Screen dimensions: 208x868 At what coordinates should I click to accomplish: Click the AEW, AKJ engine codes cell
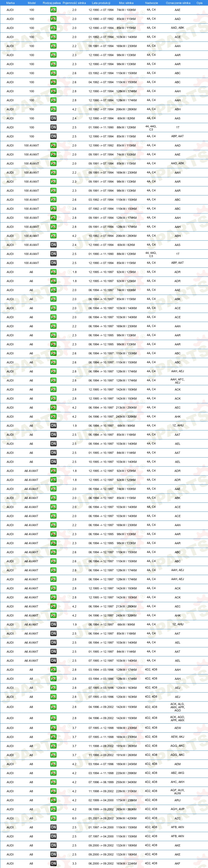178,737
